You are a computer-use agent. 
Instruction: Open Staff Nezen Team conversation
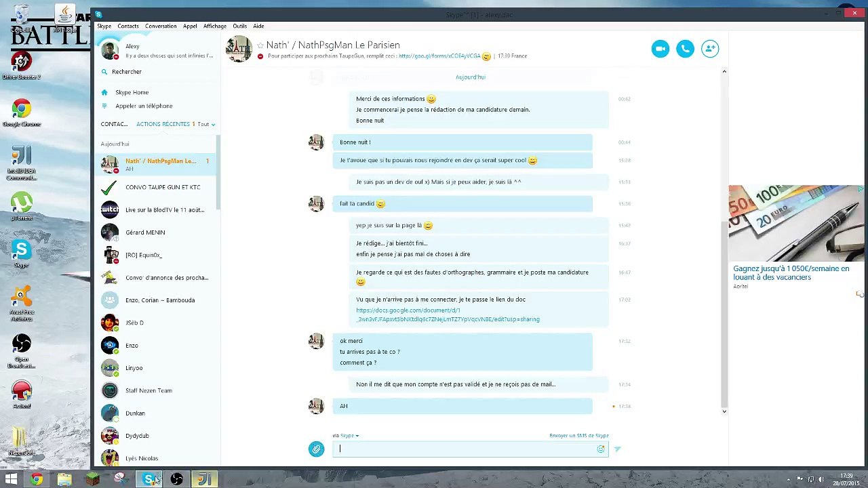point(157,390)
